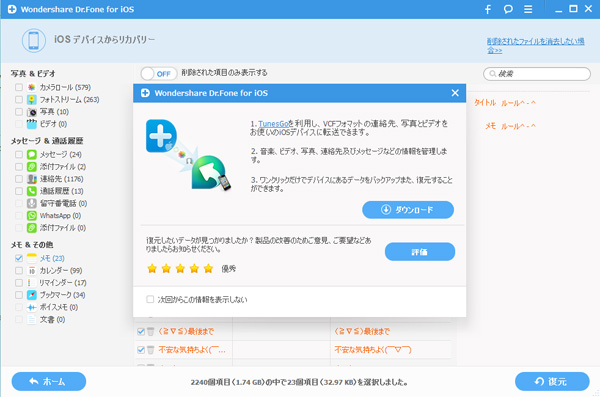Uncheck the 最後まで note row checkbox
600x397 pixels.
pyautogui.click(x=141, y=331)
